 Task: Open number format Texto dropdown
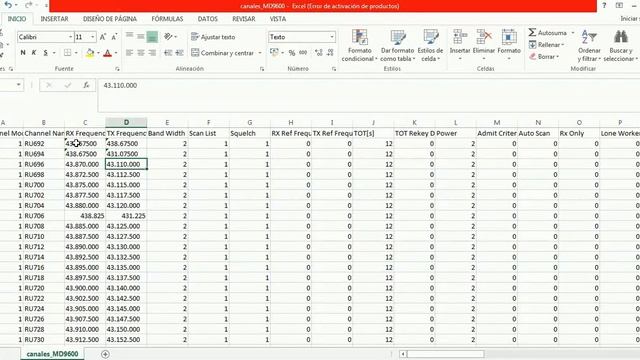click(x=331, y=37)
